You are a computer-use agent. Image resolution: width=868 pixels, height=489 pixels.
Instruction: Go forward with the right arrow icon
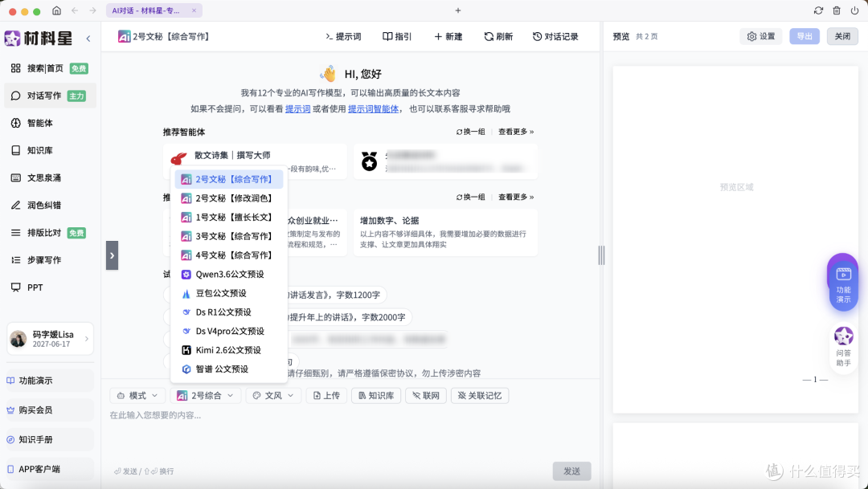(x=92, y=10)
